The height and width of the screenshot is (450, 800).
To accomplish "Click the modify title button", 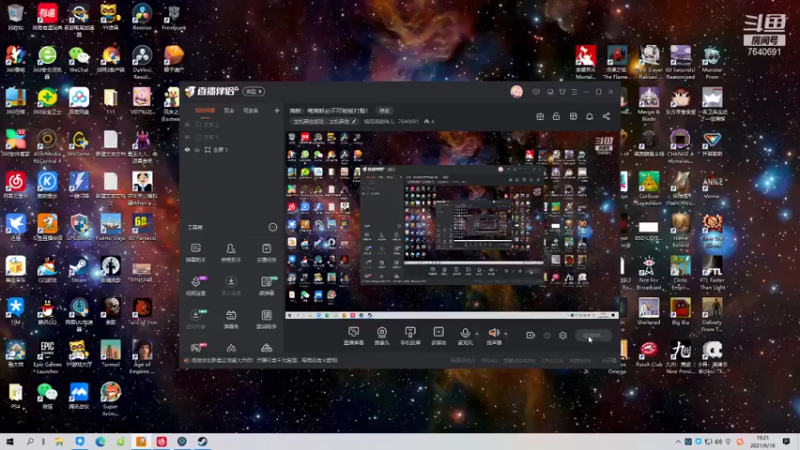I will pos(384,111).
